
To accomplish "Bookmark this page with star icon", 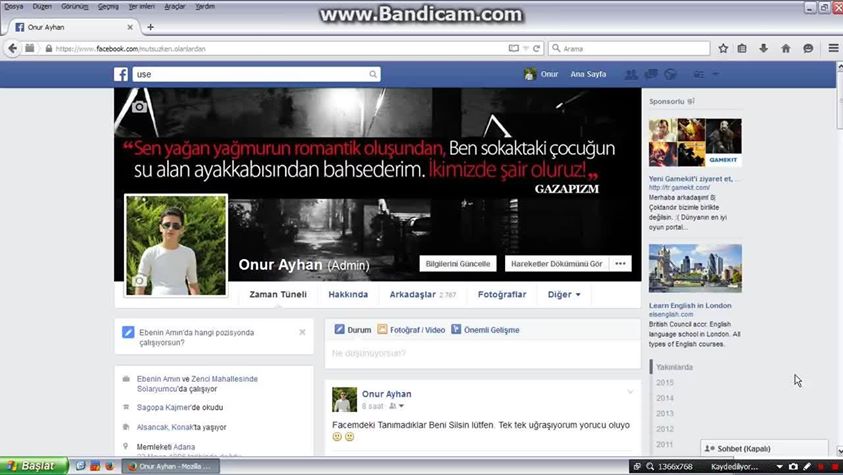I will (x=723, y=48).
